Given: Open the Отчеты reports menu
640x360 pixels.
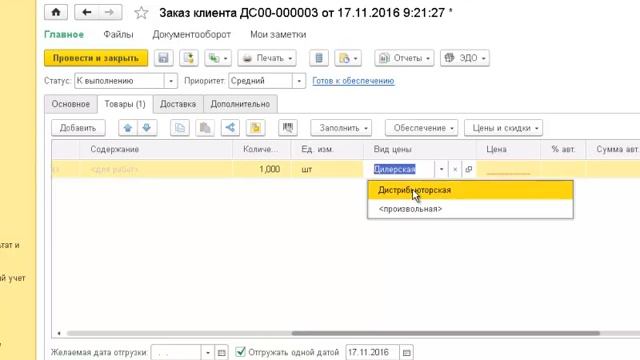Looking at the screenshot, I should click(x=404, y=58).
